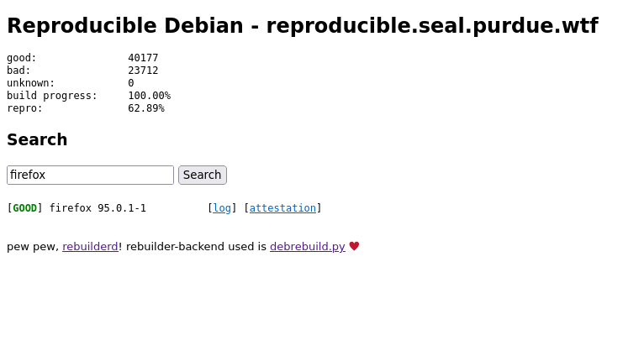Screen dimensions: 644x351
Task: Click the "bad:" stat label
Action: tap(18, 71)
